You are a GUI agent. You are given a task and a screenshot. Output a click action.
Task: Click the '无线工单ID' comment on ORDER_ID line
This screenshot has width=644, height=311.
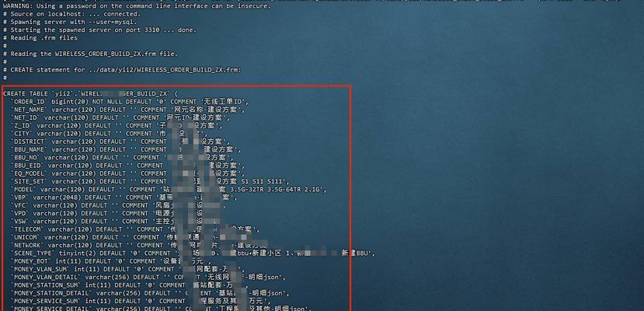tap(225, 102)
